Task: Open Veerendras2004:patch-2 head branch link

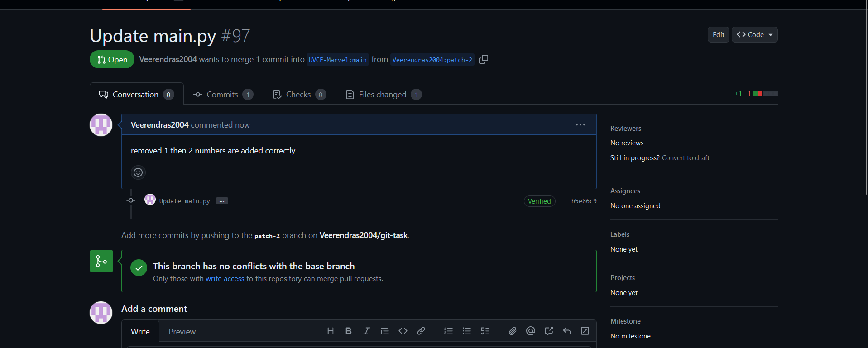Action: [432, 60]
